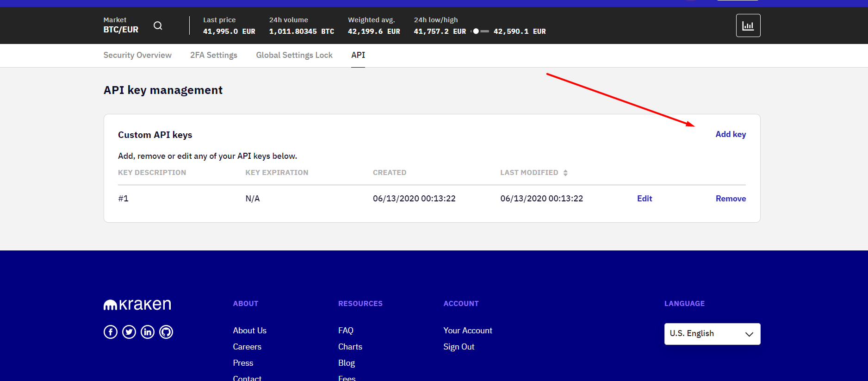868x381 pixels.
Task: Click Add key link
Action: pyautogui.click(x=731, y=134)
